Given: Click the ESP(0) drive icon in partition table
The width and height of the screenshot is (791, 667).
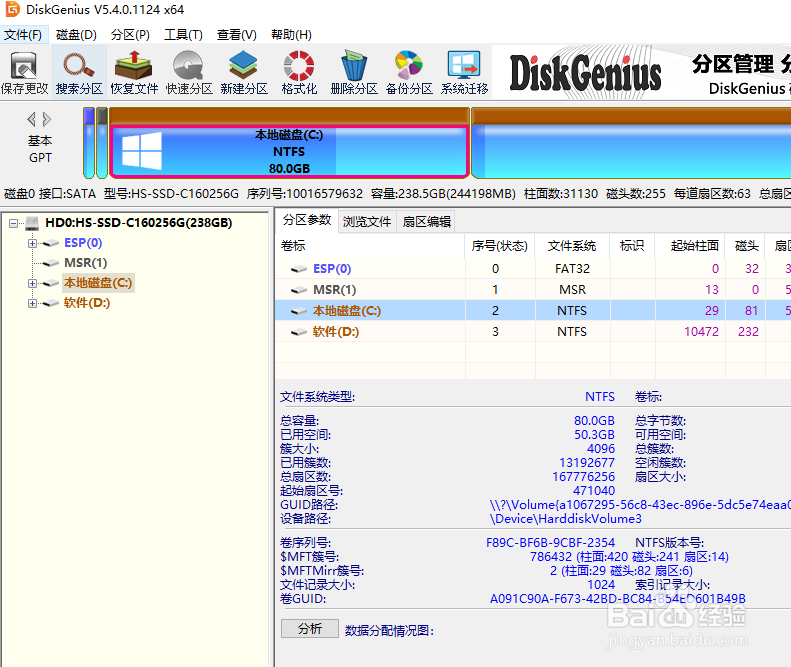Looking at the screenshot, I should click(x=299, y=269).
